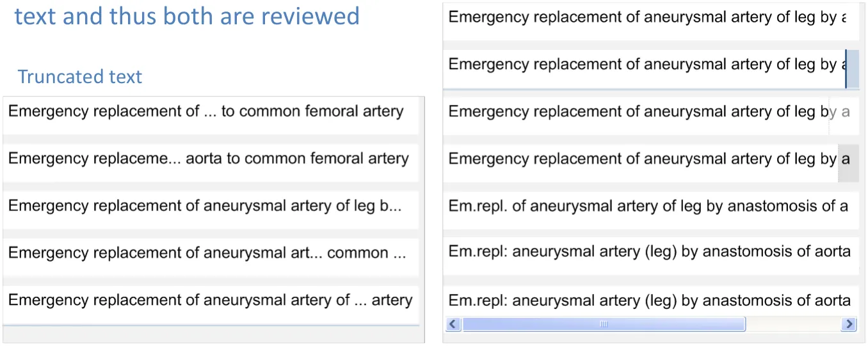This screenshot has height=346, width=868.
Task: Select the upper 'Em.repl: aneurysmal artery (leg)' row
Action: point(649,253)
